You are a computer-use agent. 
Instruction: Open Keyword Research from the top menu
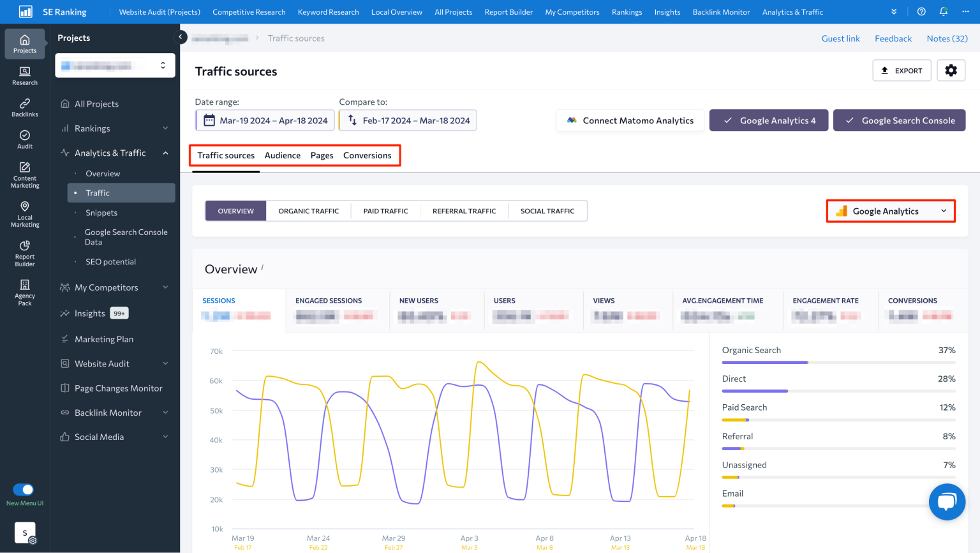(328, 11)
